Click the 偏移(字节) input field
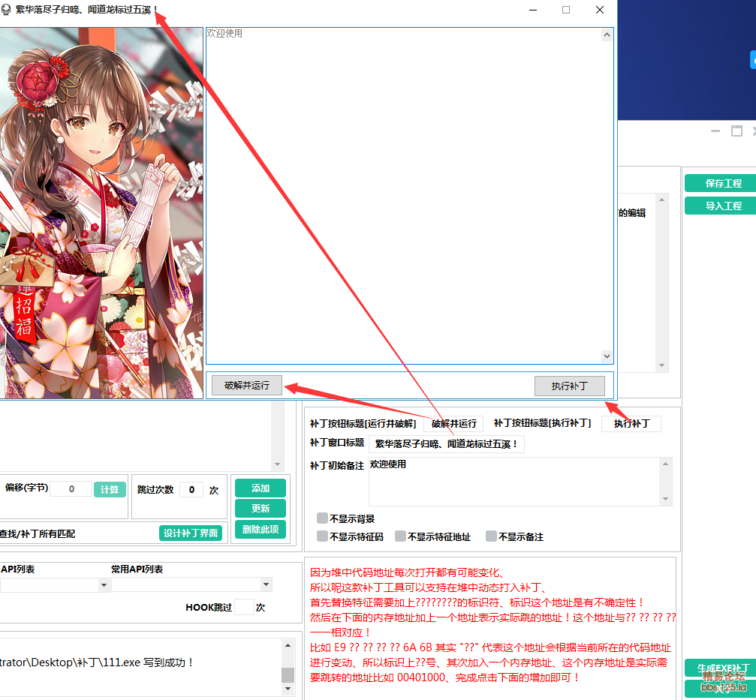The height and width of the screenshot is (700, 756). [71, 489]
